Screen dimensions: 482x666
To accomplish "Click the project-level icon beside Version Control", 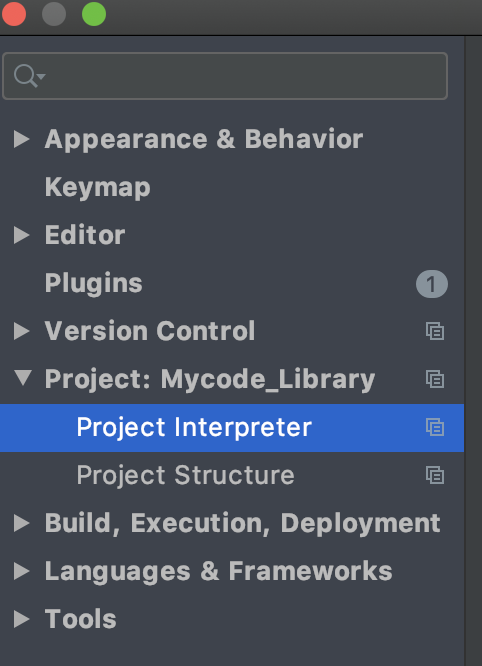I will click(435, 331).
